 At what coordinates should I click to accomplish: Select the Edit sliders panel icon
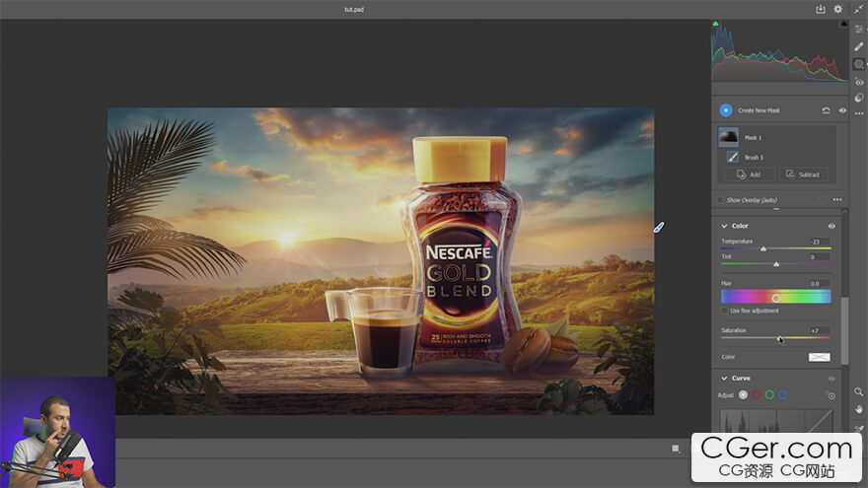click(858, 30)
